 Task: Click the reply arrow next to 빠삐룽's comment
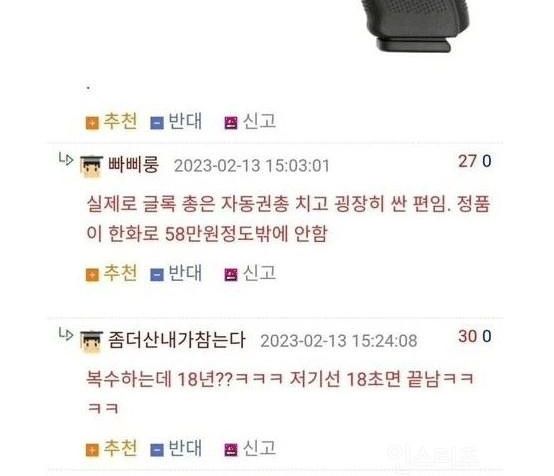tap(66, 160)
